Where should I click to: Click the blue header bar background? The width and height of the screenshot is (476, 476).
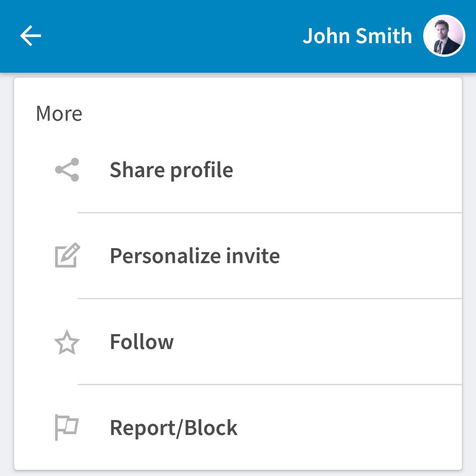170,36
